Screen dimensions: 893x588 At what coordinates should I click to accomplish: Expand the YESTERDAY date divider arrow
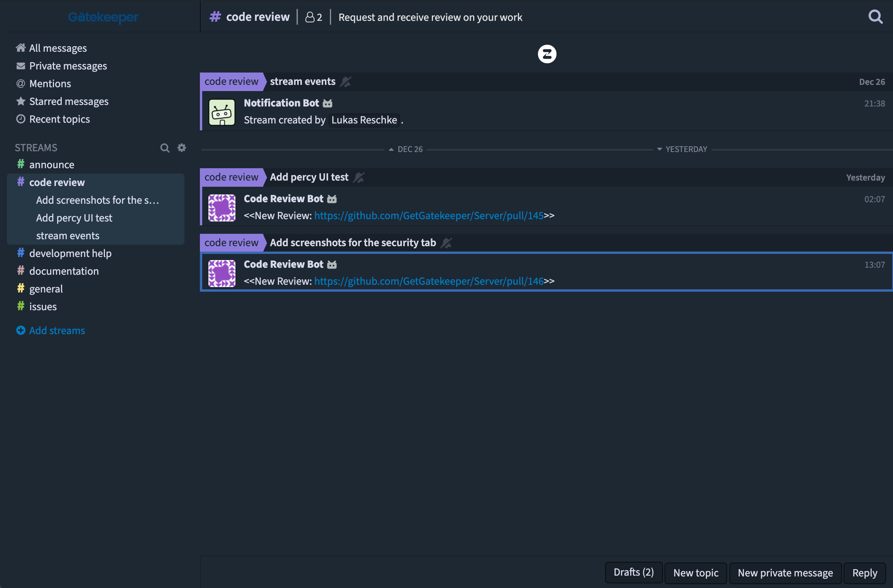659,149
